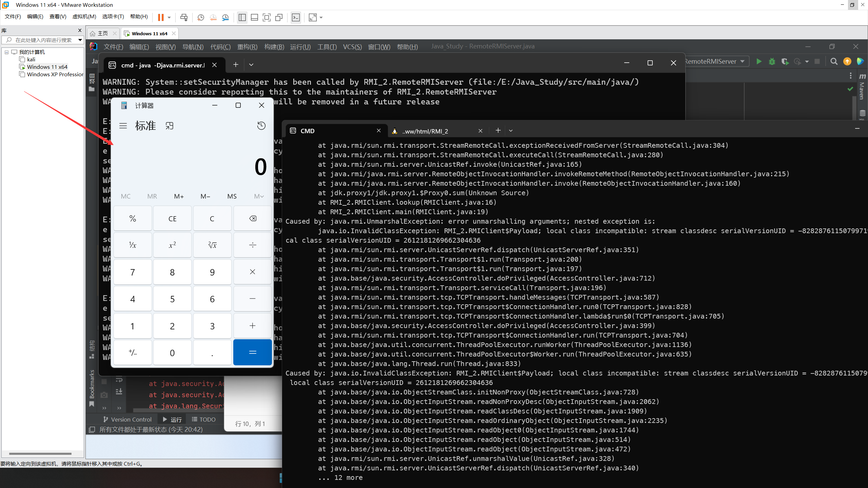Open VMware snapshot manager icon

coord(225,17)
